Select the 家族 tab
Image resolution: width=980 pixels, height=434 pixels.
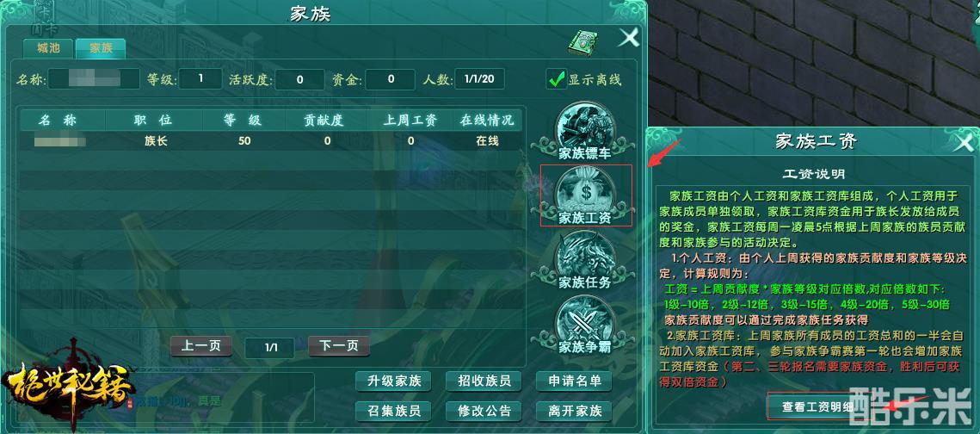click(x=101, y=48)
